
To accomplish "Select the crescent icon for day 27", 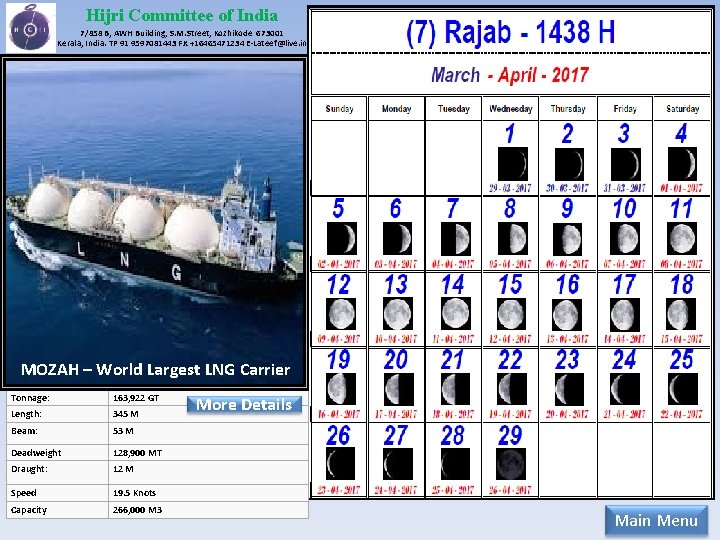I will coord(398,464).
